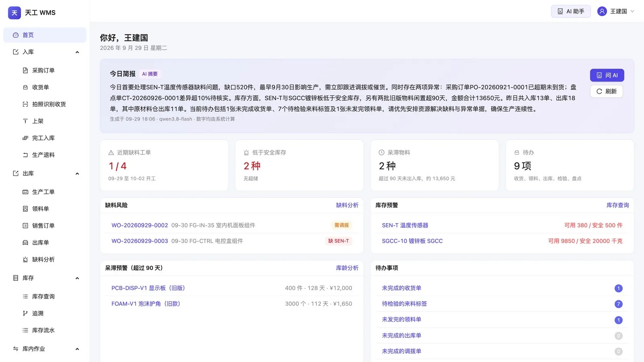
Task: Click the 库存流水 list icon
Action: click(x=25, y=330)
